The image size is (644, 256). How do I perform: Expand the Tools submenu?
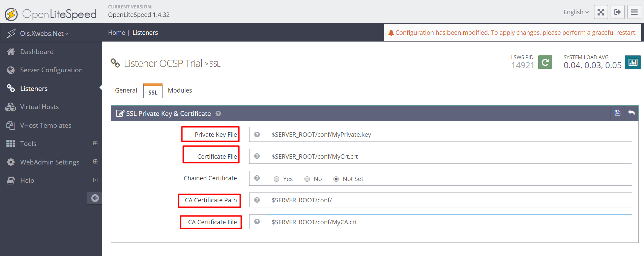[x=95, y=143]
